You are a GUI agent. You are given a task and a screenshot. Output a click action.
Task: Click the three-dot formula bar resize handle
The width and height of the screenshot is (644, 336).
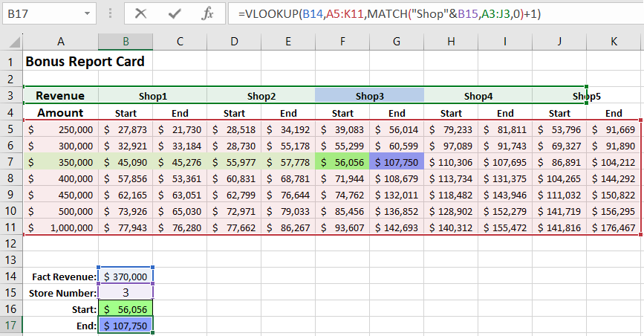(x=111, y=13)
